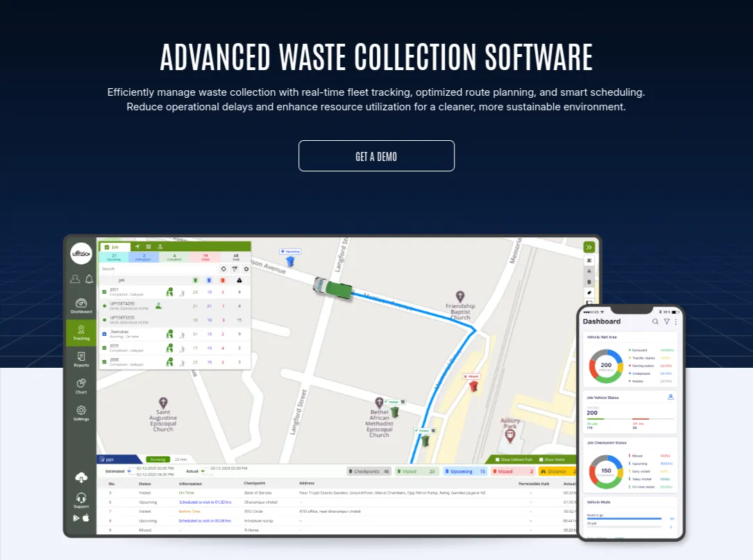The width and height of the screenshot is (753, 560).
Task: Click the green garbage truck on map
Action: pos(333,288)
